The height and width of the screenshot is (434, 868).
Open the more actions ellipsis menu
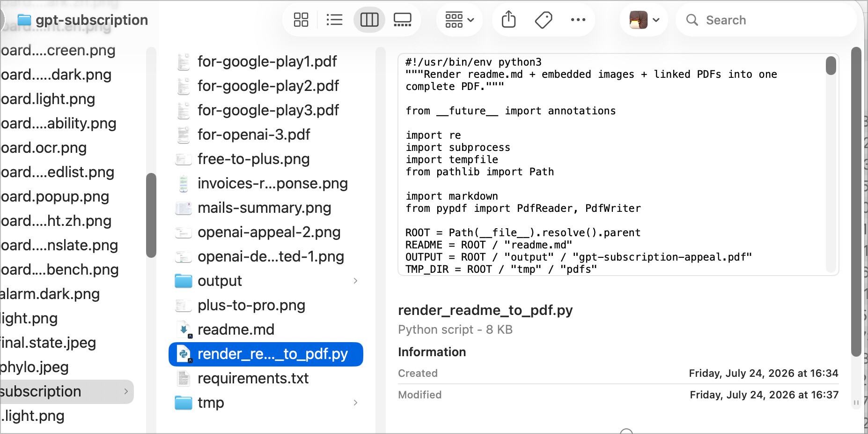tap(578, 20)
